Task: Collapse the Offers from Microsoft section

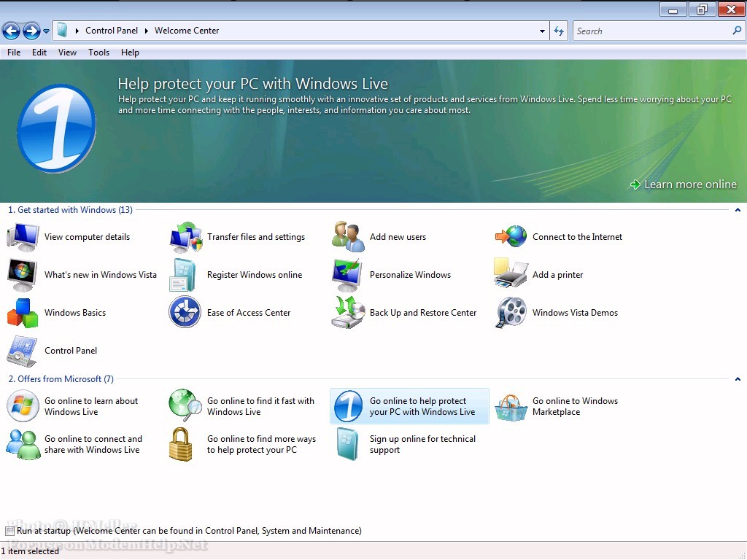Action: click(738, 379)
